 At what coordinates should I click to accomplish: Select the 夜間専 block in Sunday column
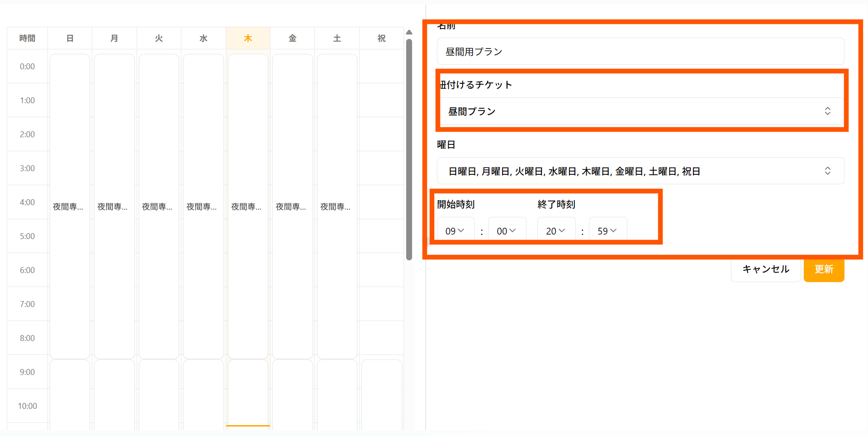tap(70, 206)
